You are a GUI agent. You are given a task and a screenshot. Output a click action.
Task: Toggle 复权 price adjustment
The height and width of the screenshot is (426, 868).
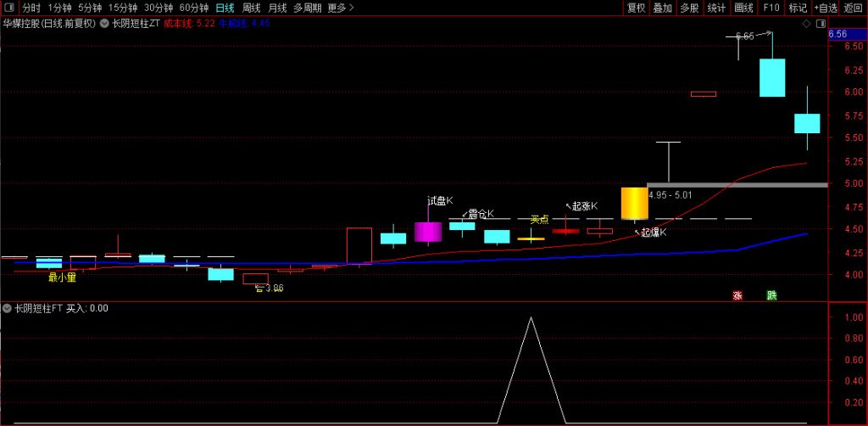click(x=636, y=8)
